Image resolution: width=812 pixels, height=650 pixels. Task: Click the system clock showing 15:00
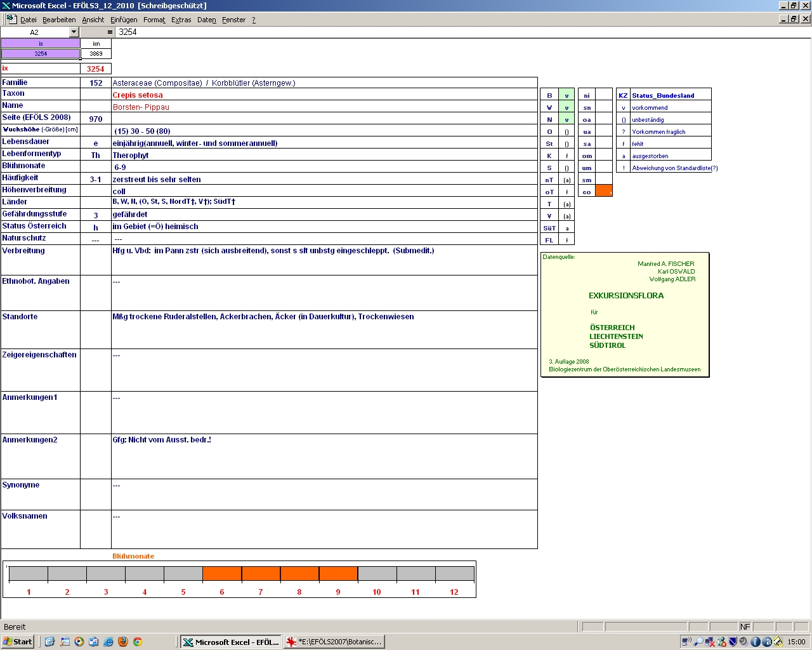coord(797,642)
